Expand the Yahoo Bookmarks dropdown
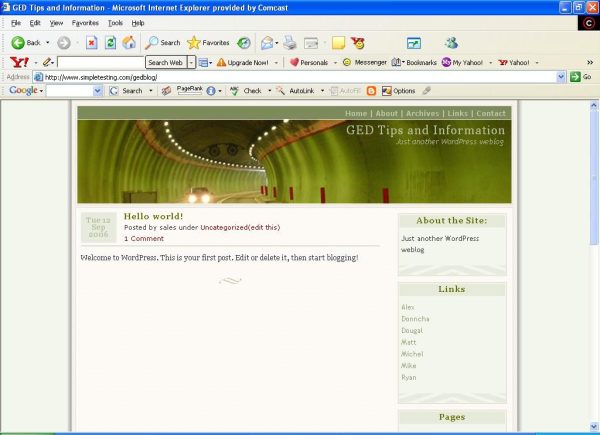This screenshot has width=600, height=435. 403,62
